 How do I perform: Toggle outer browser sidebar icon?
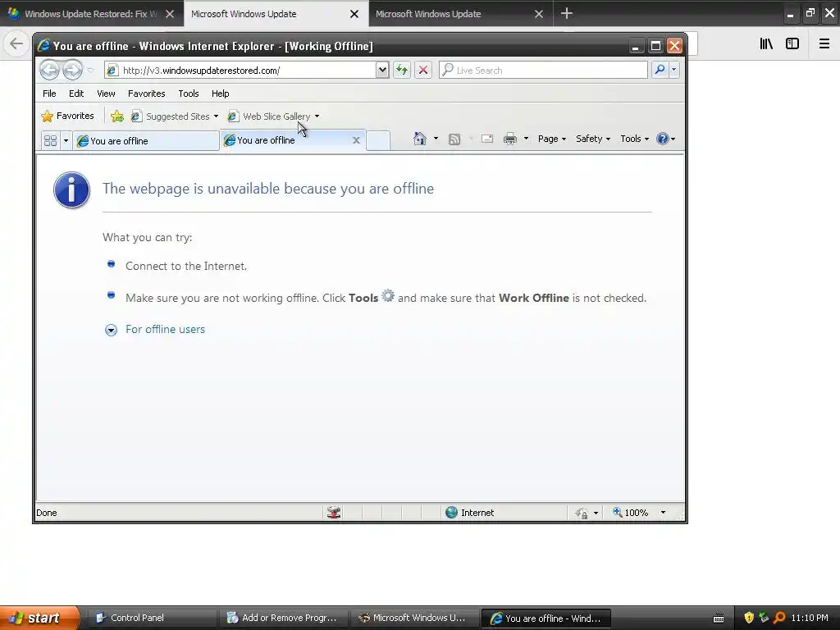pos(792,43)
